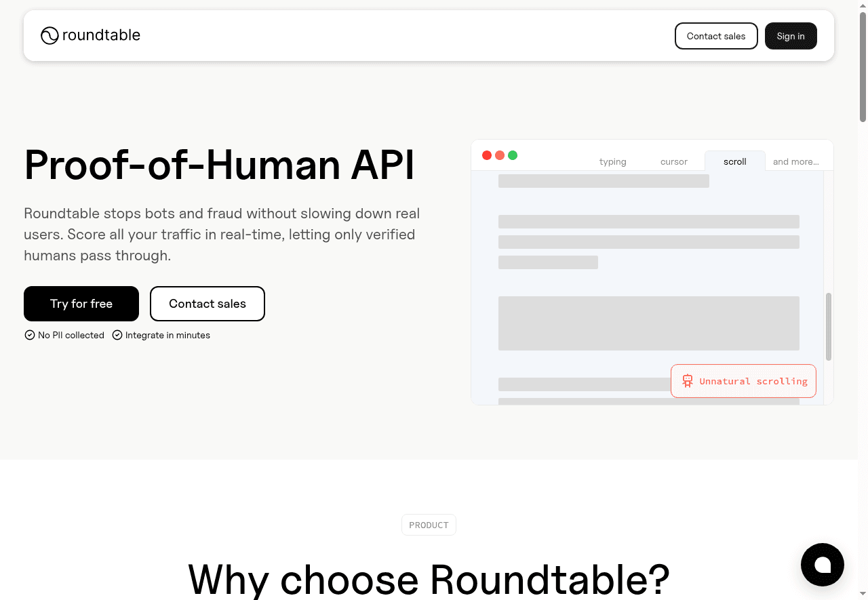Click the yellow traffic-light dot in demo window
868x600 pixels.
(500, 155)
